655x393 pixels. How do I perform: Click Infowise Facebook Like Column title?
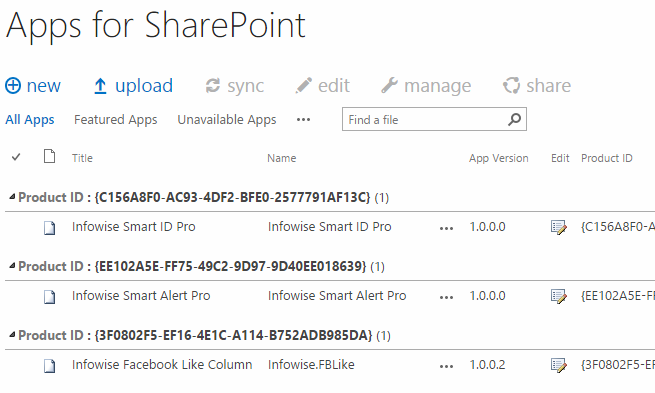(162, 365)
